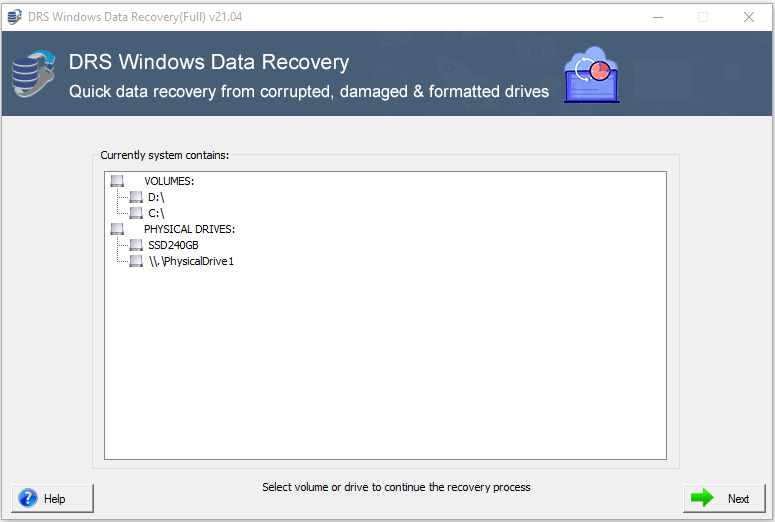Click the cloud backup laptop icon in the banner

(x=592, y=75)
